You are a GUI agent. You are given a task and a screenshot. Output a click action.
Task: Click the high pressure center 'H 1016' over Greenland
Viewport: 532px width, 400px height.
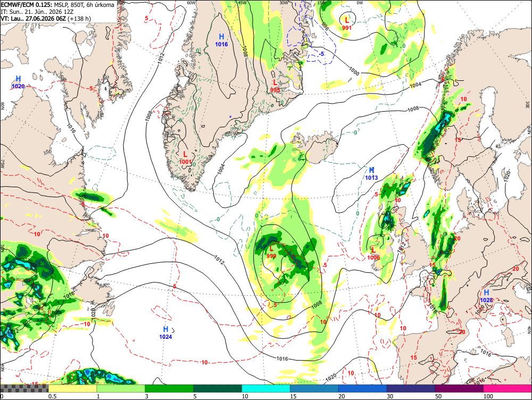(221, 40)
